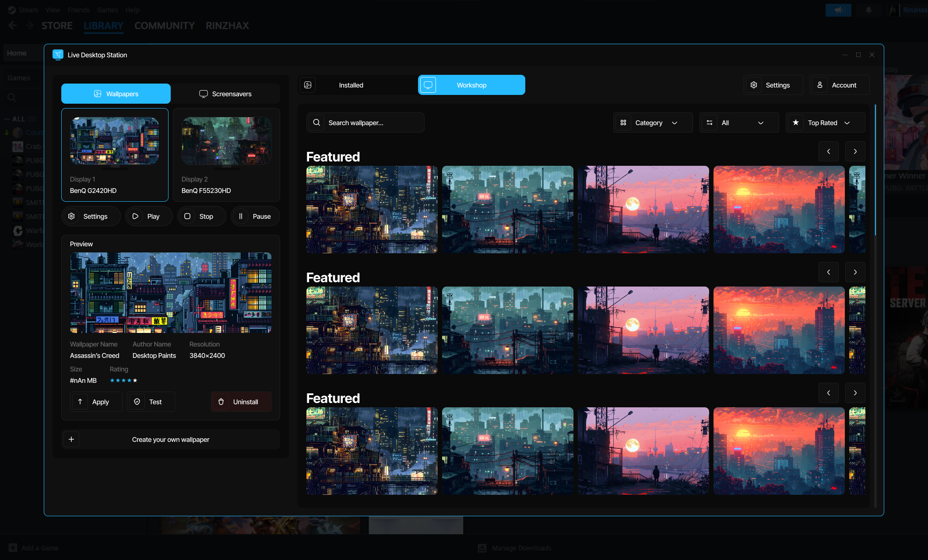Image resolution: width=928 pixels, height=560 pixels.
Task: Show previous wallpapers in first Featured row
Action: click(x=829, y=151)
